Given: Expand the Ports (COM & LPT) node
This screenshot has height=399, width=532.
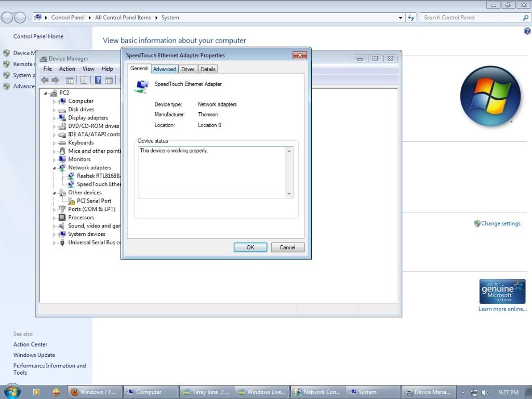Looking at the screenshot, I should click(x=54, y=210).
